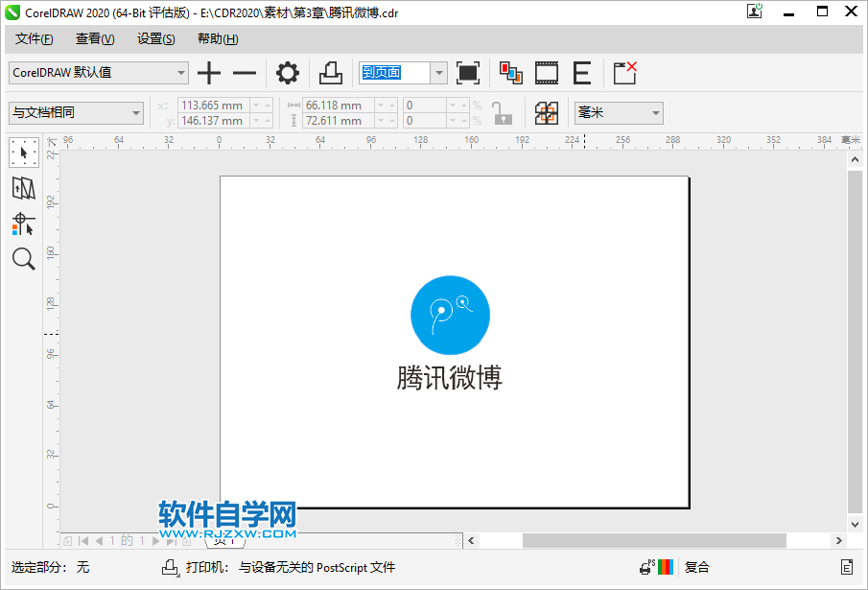Click the 页 1 page tab
Viewport: 868px width, 590px height.
(x=222, y=541)
